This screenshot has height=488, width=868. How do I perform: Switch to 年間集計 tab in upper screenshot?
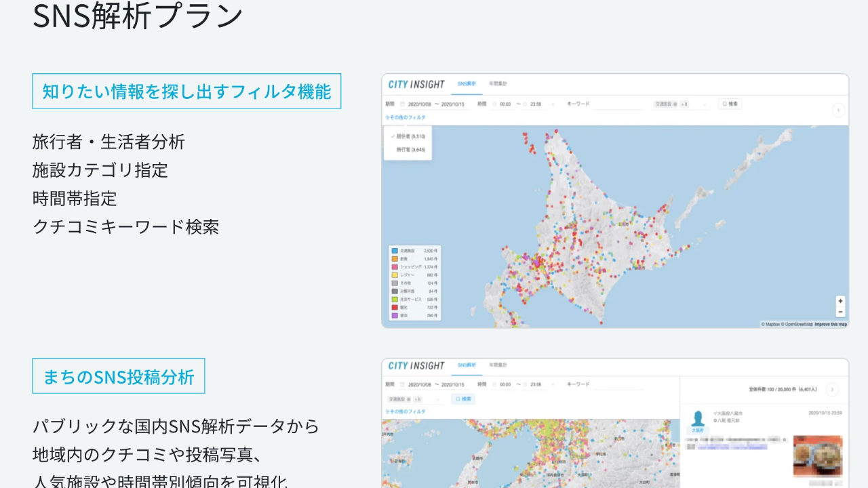tap(498, 84)
